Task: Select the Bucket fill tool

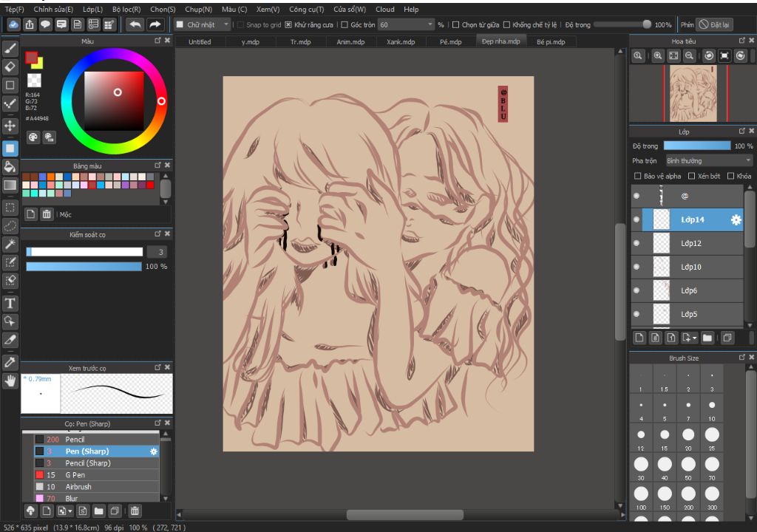Action: pos(10,167)
